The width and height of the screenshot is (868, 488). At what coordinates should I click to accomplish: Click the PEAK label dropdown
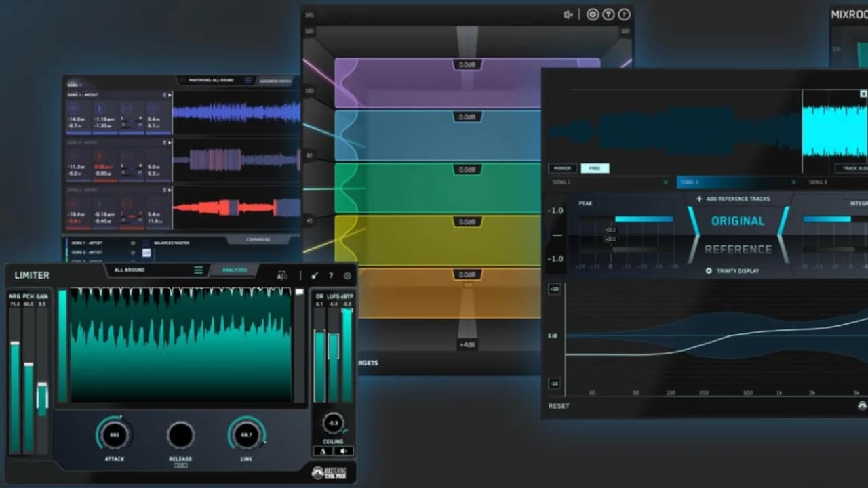point(585,203)
